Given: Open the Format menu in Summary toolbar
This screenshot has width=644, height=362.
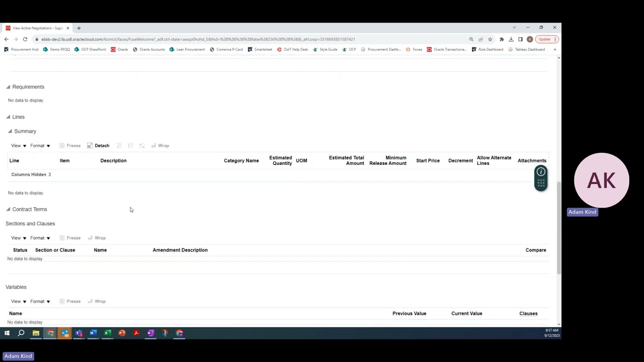Looking at the screenshot, I should [40, 146].
